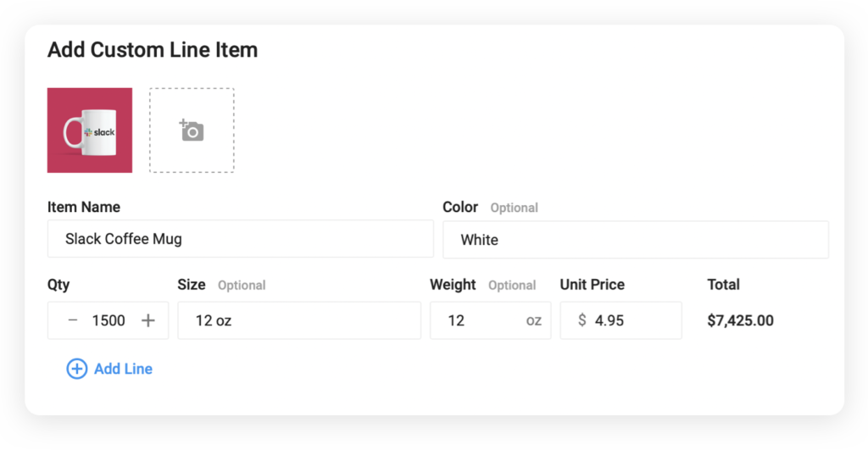Click the oz unit suffix in Weight
868x450 pixels.
(534, 320)
